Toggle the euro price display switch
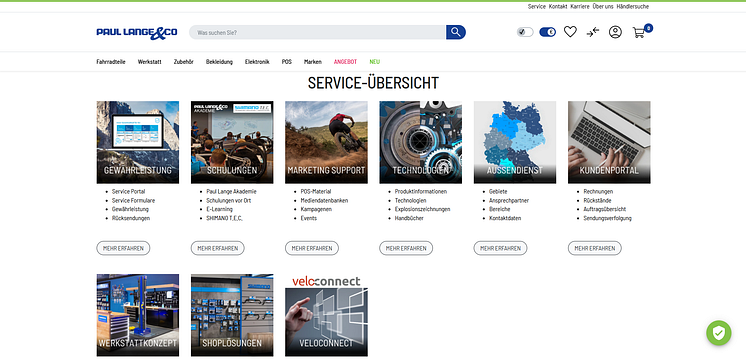The width and height of the screenshot is (746, 361). [x=548, y=32]
